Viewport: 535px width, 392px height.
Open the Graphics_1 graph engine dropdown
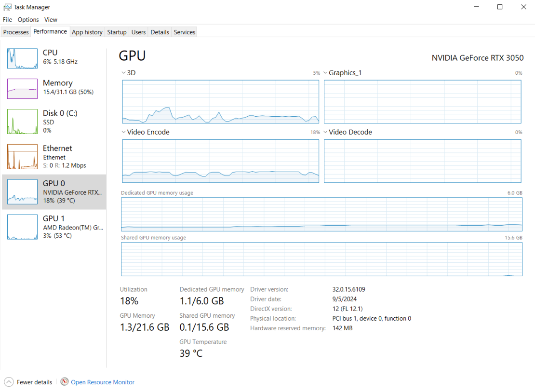pos(325,73)
